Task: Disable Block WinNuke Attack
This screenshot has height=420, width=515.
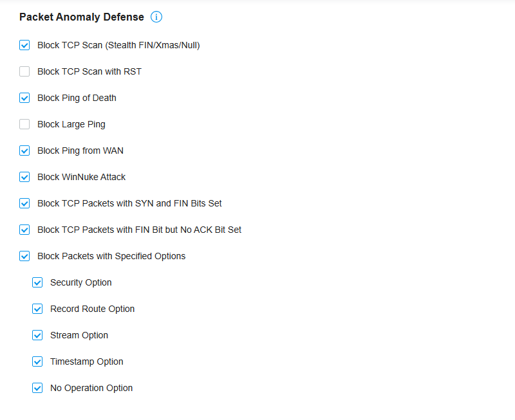Action: 24,177
